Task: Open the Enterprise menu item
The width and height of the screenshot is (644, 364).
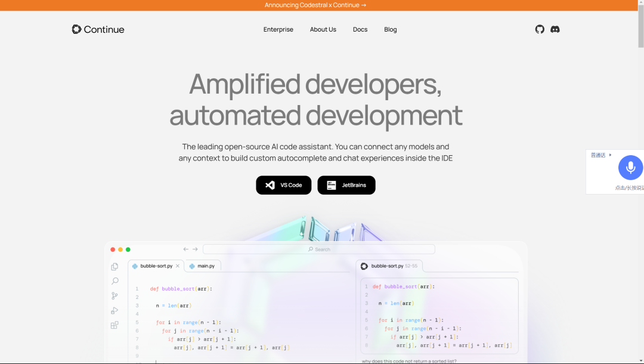Action: 278,29
